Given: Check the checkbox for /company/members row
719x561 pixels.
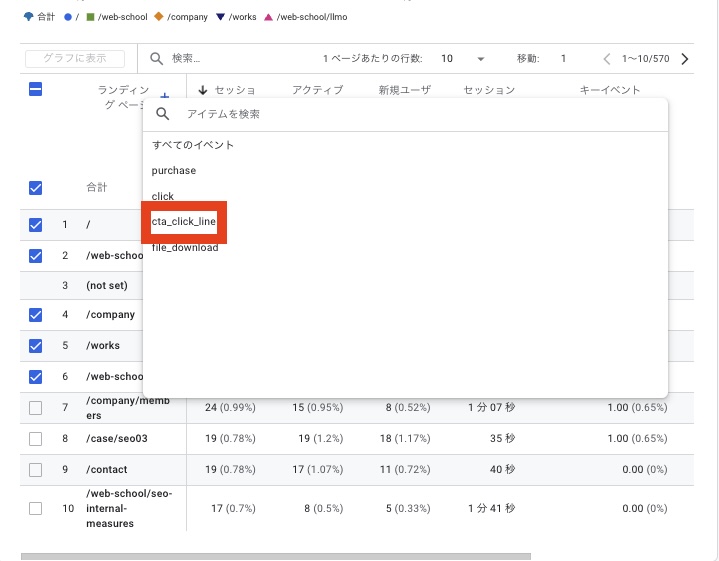Looking at the screenshot, I should (x=35, y=408).
